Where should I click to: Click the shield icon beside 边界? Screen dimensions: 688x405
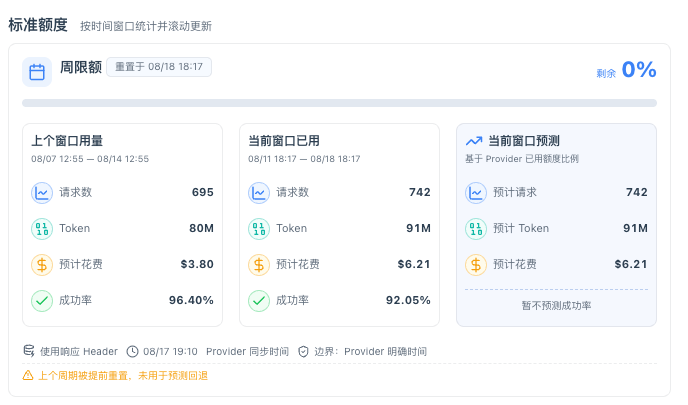click(303, 351)
